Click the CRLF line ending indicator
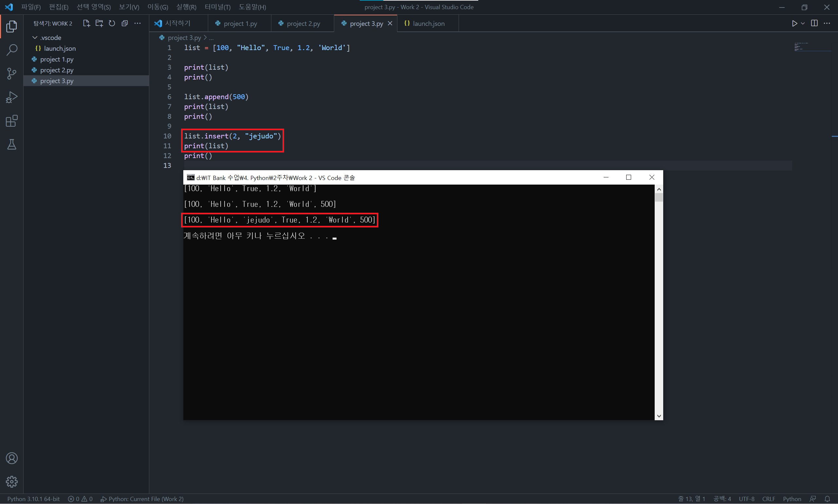The height and width of the screenshot is (504, 838). (x=768, y=498)
